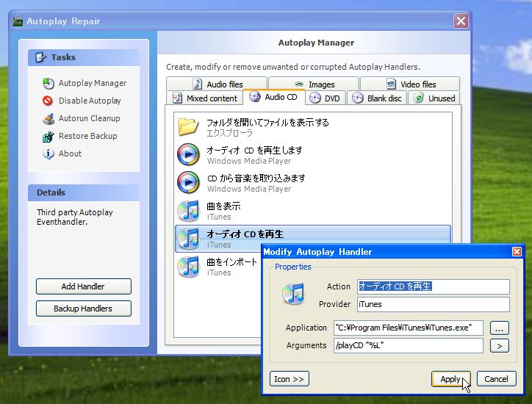Viewport: 532px width, 404px height.
Task: Click the Action text field
Action: click(x=434, y=286)
